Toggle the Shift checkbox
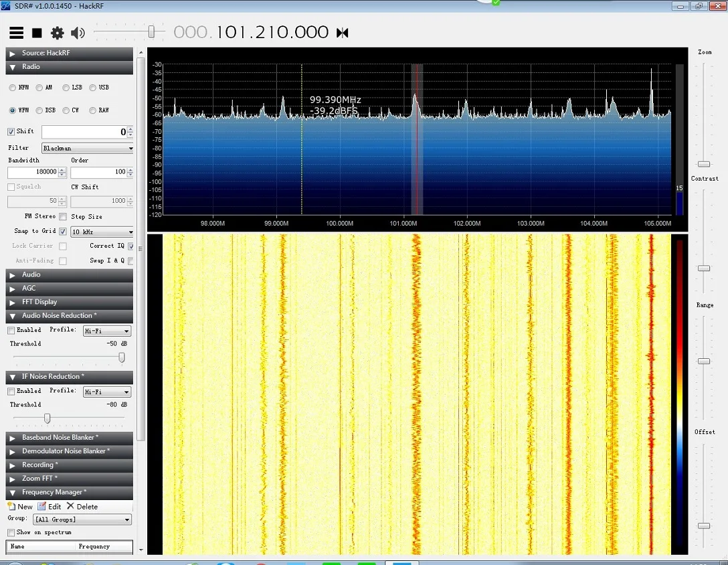 [x=11, y=131]
